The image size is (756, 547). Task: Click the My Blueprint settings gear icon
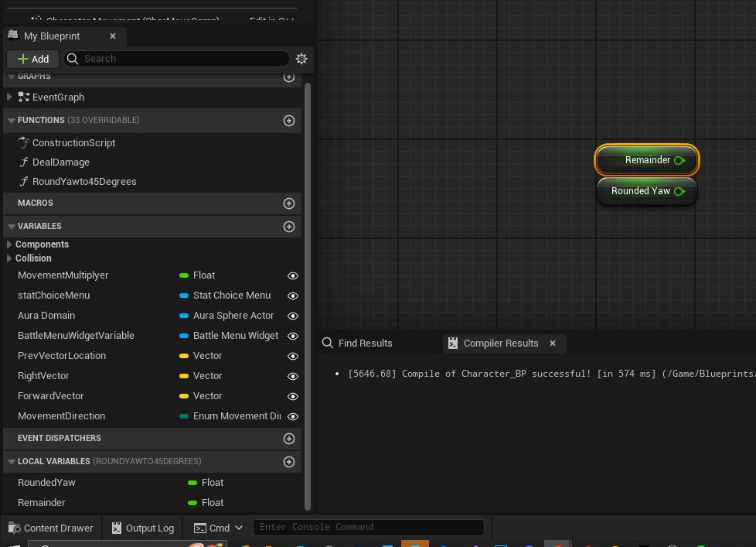pyautogui.click(x=301, y=59)
